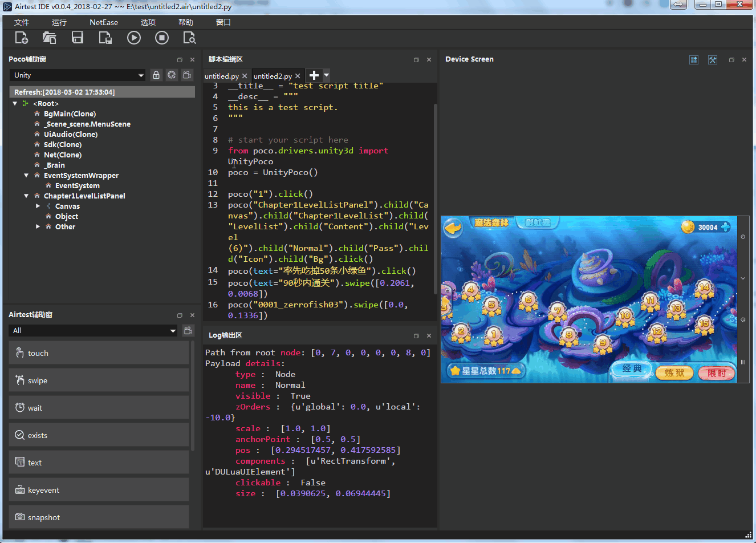Expand the Canvas tree node arrow

click(x=38, y=206)
